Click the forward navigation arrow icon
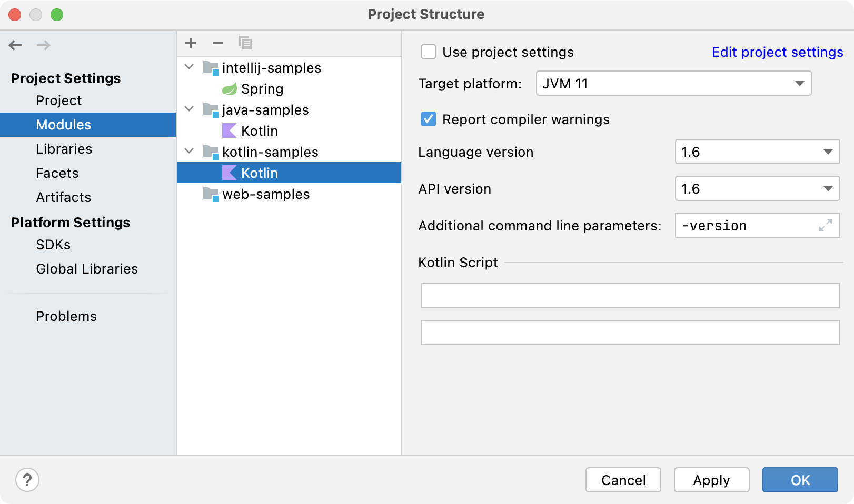The width and height of the screenshot is (854, 504). (44, 45)
